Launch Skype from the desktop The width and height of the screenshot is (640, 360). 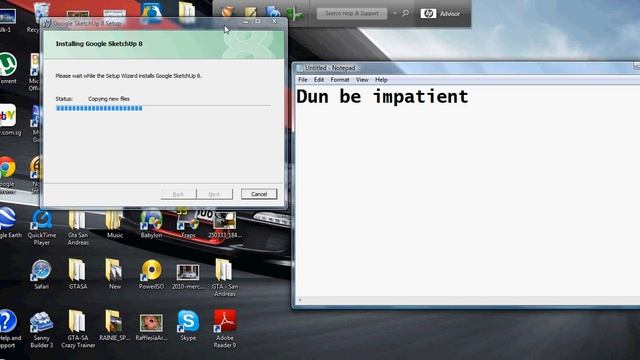point(188,322)
